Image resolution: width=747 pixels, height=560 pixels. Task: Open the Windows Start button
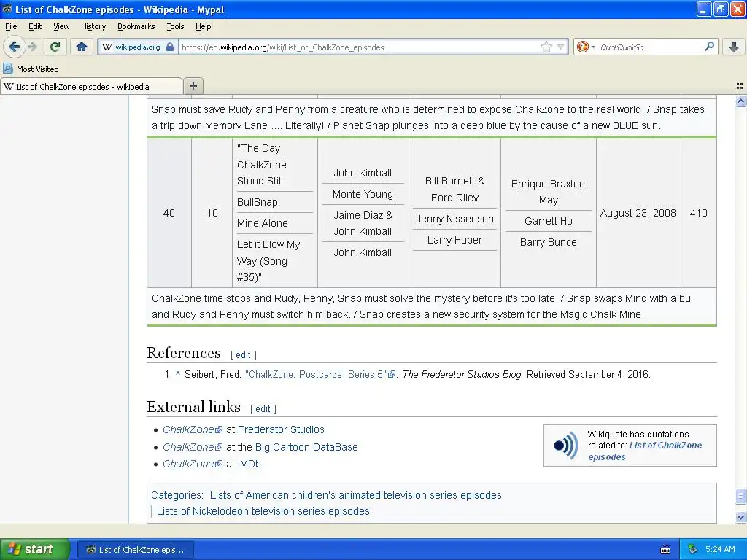pyautogui.click(x=34, y=549)
